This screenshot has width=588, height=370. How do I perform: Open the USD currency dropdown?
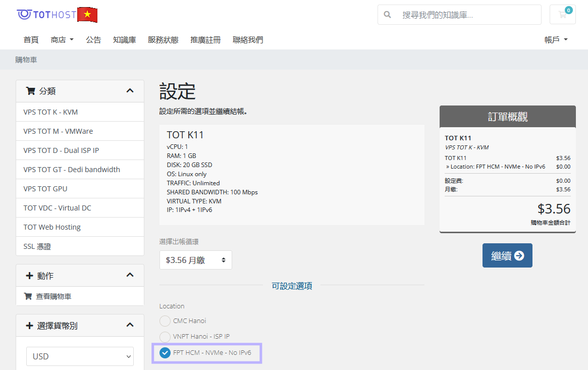point(79,356)
